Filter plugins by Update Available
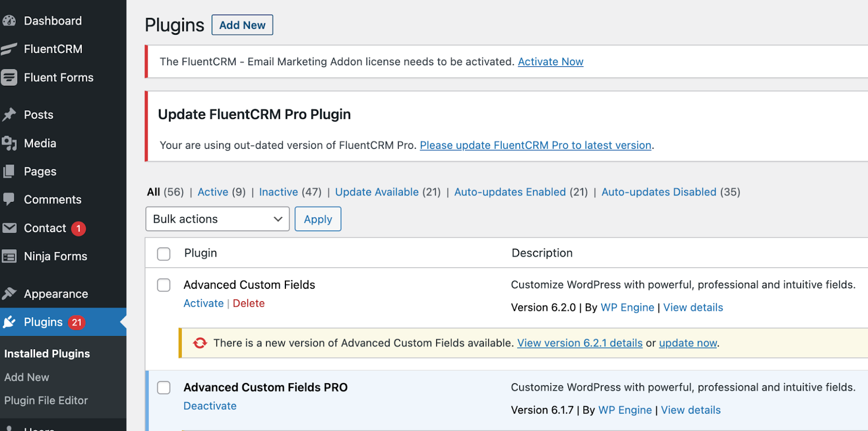The image size is (868, 431). pos(377,192)
